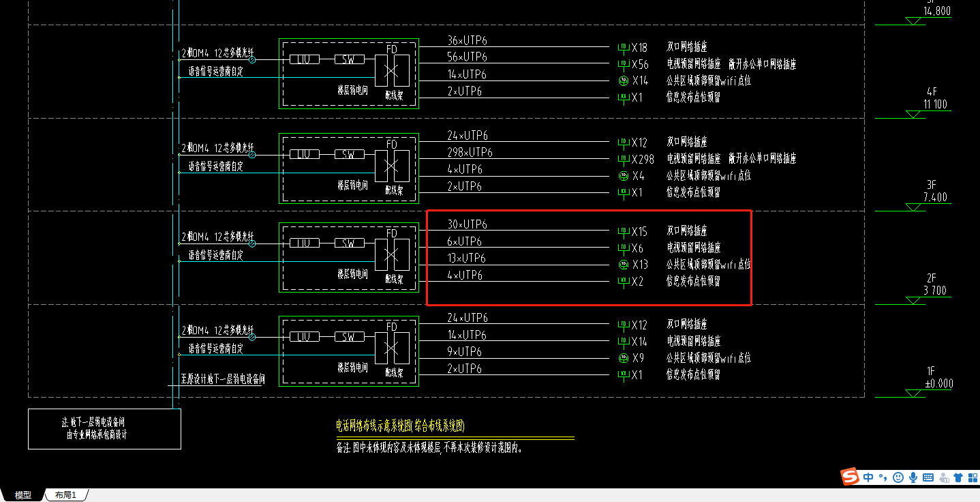Click the info display symbol beside X2

(x=622, y=281)
